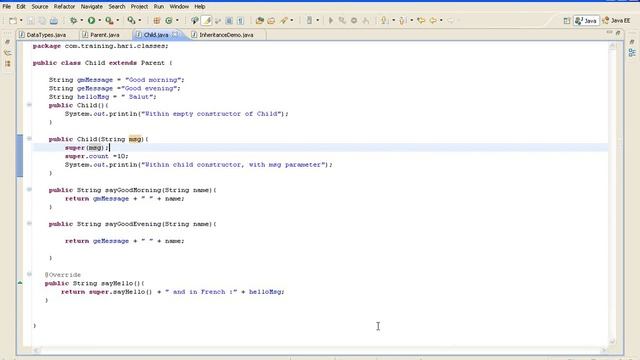This screenshot has height=360, width=640.
Task: Click the New file wizard icon
Action: click(13, 20)
